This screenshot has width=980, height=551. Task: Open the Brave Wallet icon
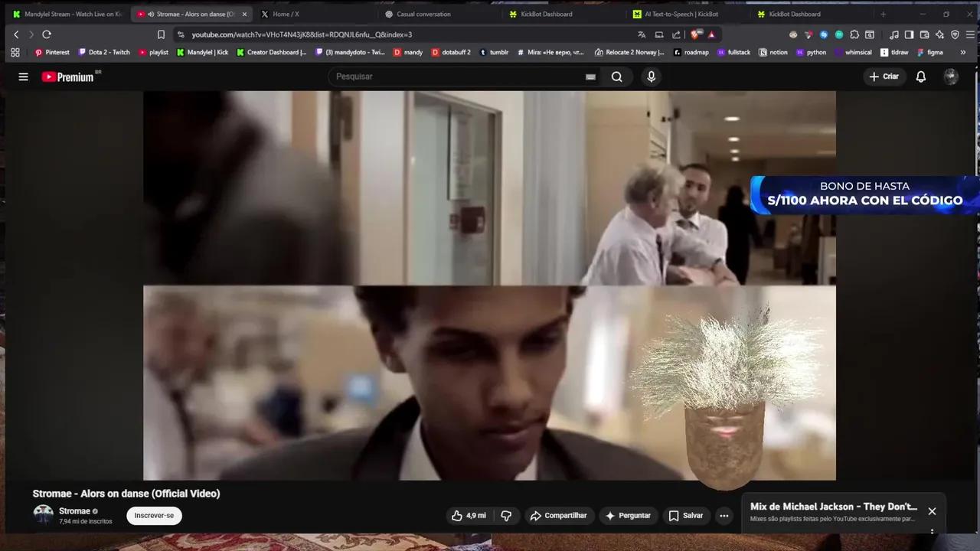[924, 34]
